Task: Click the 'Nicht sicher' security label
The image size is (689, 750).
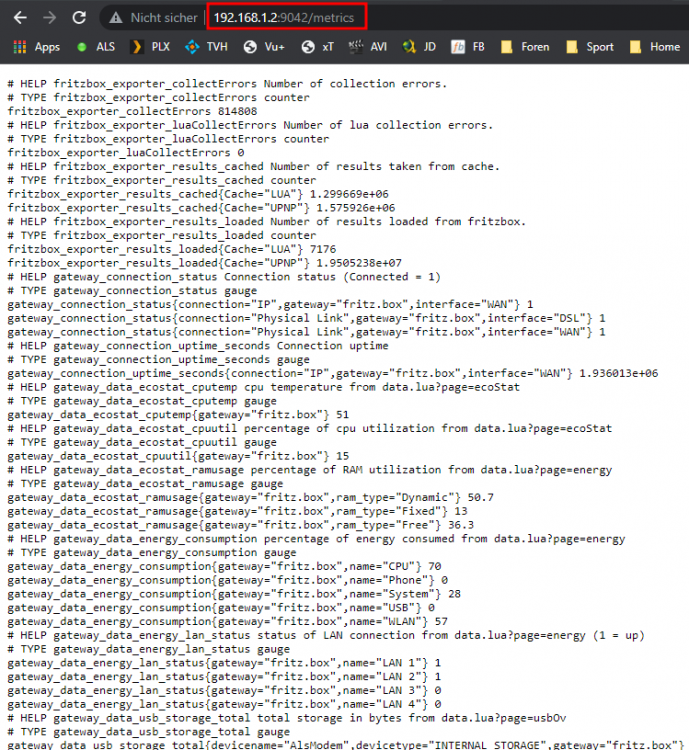Action: [x=164, y=18]
